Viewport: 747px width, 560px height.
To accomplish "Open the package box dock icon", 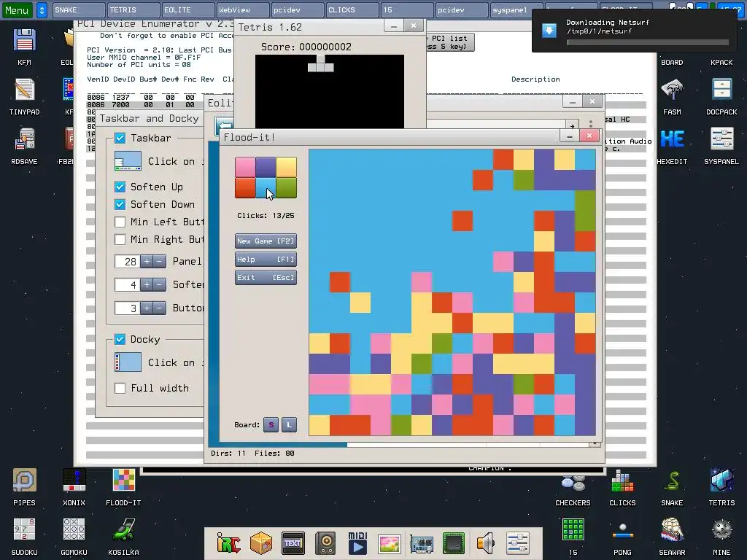I will [261, 542].
